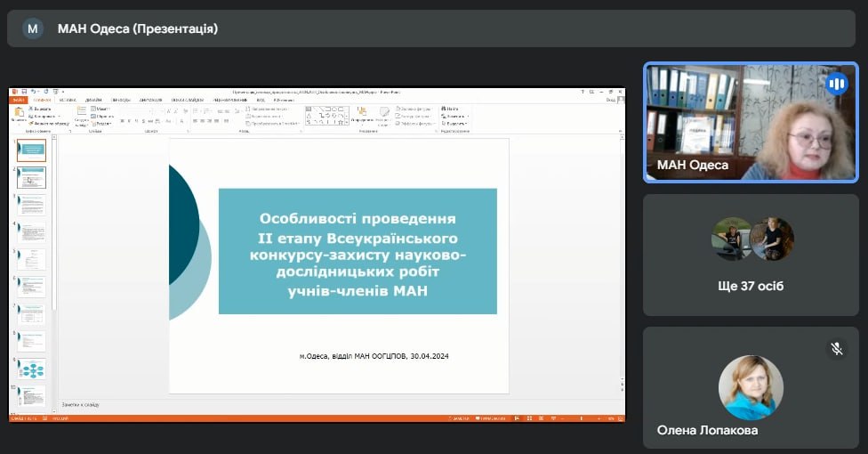
Task: Open the Файл tab in PowerPoint
Action: click(x=18, y=100)
